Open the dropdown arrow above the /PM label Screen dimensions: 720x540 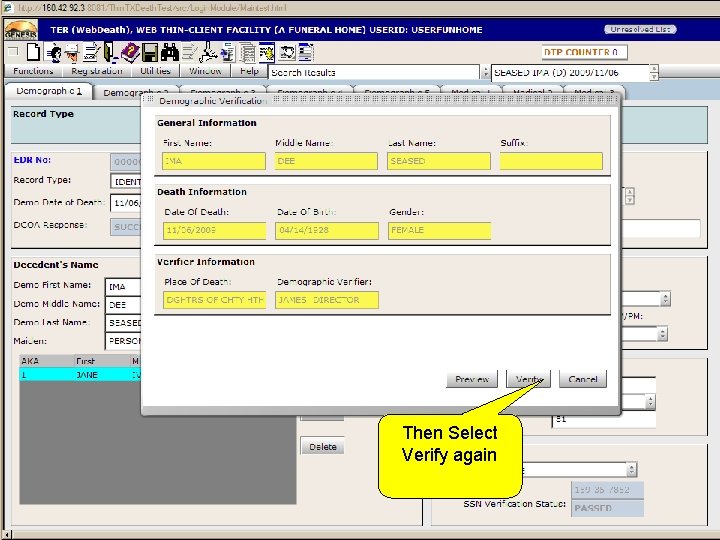(x=665, y=299)
